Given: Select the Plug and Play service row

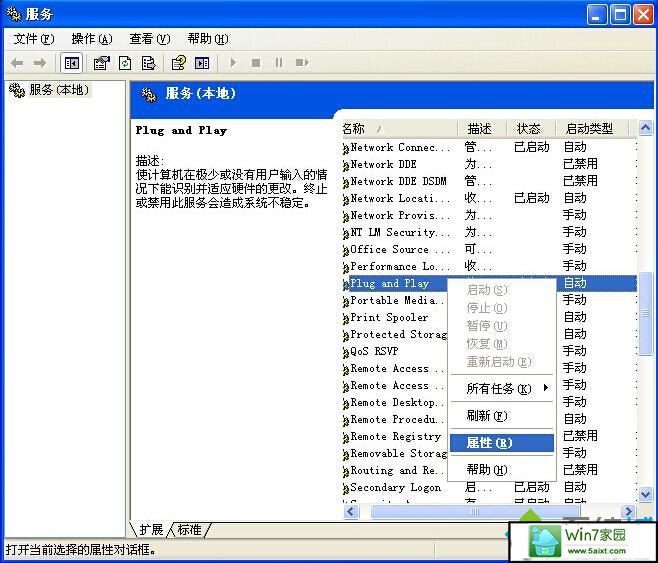Looking at the screenshot, I should pyautogui.click(x=489, y=284).
